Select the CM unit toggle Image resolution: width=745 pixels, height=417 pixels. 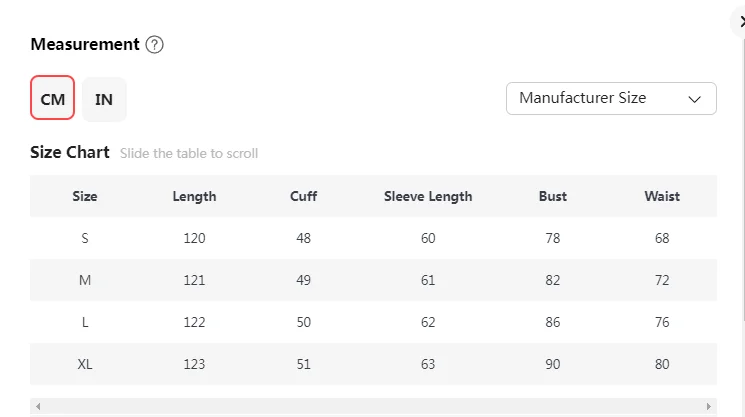coord(52,99)
